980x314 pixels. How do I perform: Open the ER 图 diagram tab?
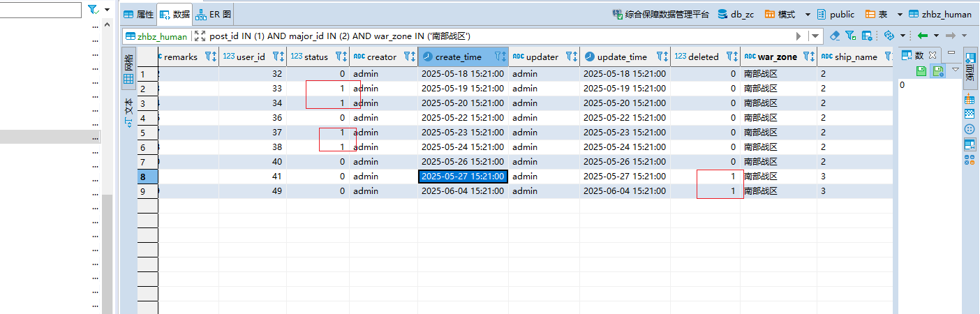point(214,14)
